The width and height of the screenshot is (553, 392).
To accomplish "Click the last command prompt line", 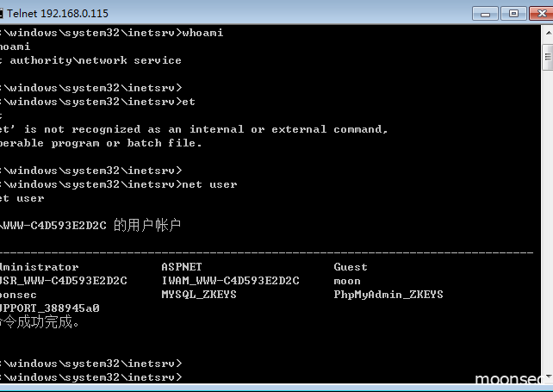I will click(91, 377).
